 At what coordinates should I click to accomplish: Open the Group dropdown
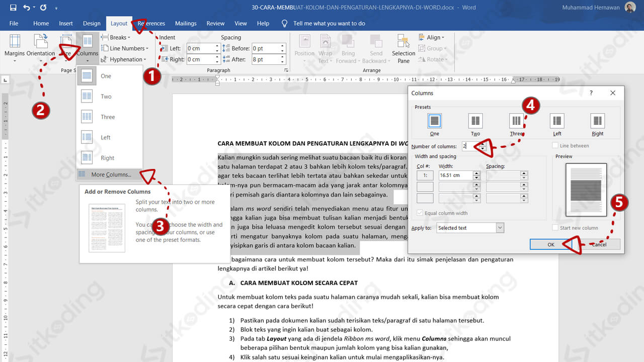[433, 48]
